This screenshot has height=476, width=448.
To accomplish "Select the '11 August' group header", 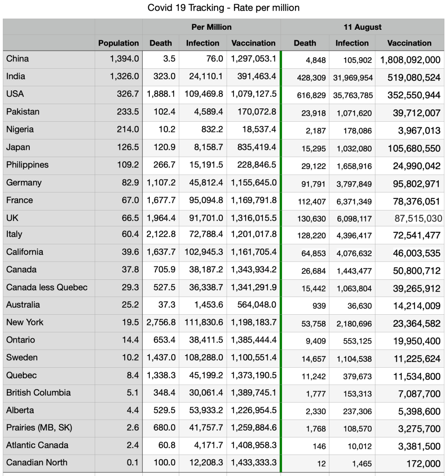I will [362, 27].
